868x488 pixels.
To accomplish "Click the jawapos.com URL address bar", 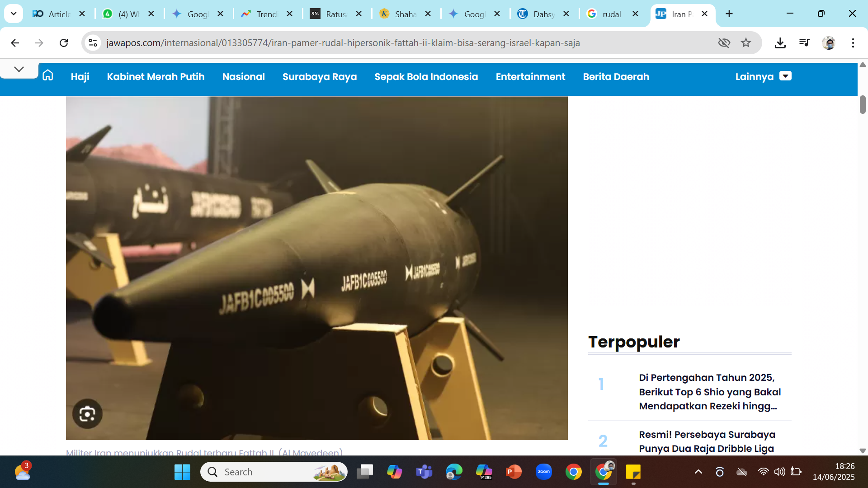I will 343,43.
